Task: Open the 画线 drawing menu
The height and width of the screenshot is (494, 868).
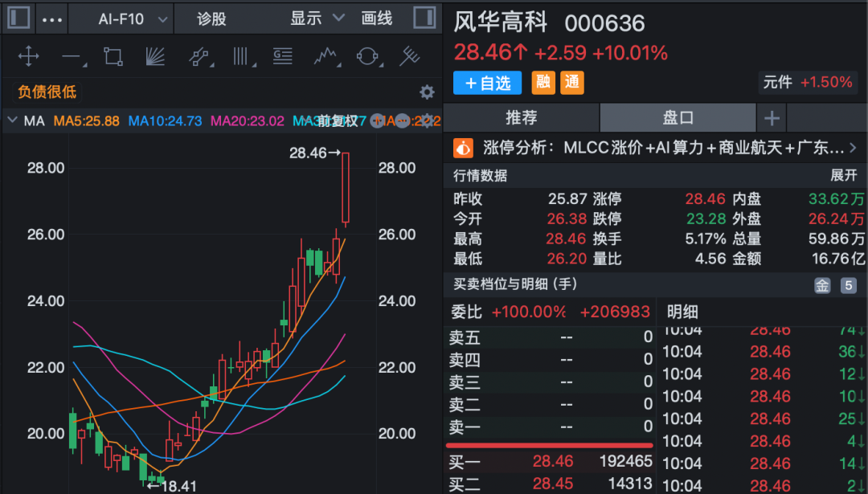Action: coord(376,18)
